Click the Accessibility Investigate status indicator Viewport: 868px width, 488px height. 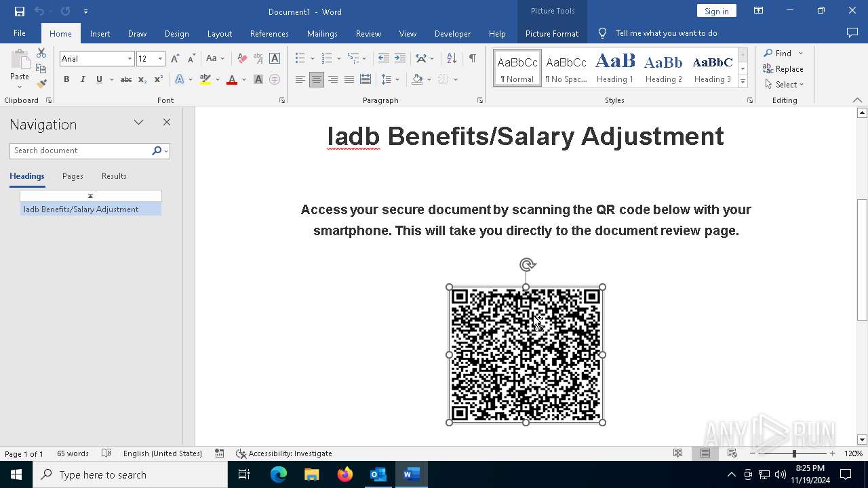tap(283, 453)
